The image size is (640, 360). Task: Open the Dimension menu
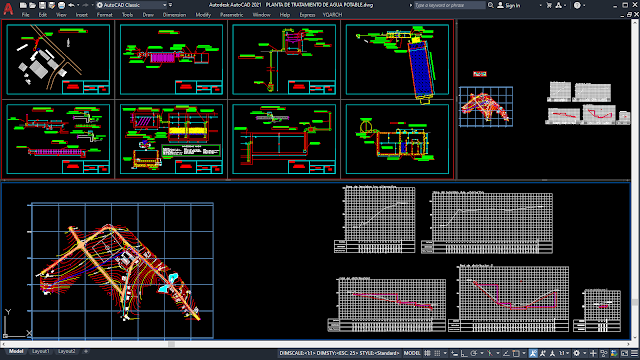pyautogui.click(x=174, y=15)
